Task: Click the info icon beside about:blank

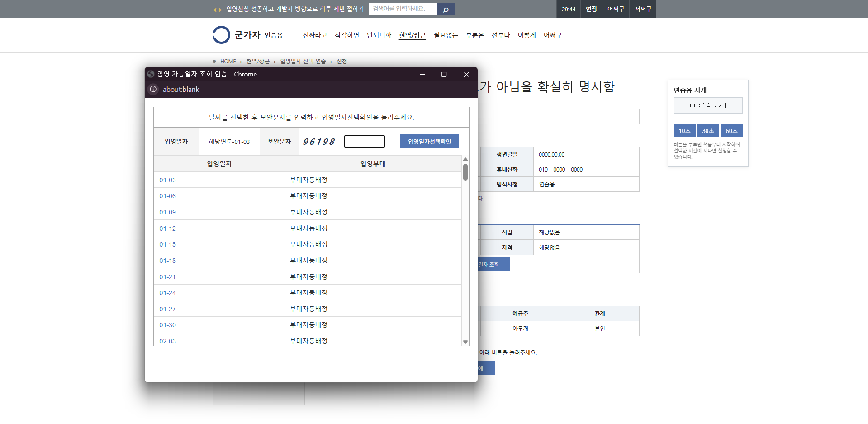Action: [153, 89]
